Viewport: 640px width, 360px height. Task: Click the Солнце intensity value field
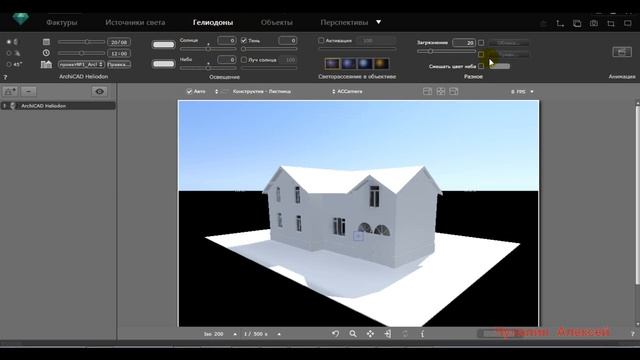(x=227, y=40)
